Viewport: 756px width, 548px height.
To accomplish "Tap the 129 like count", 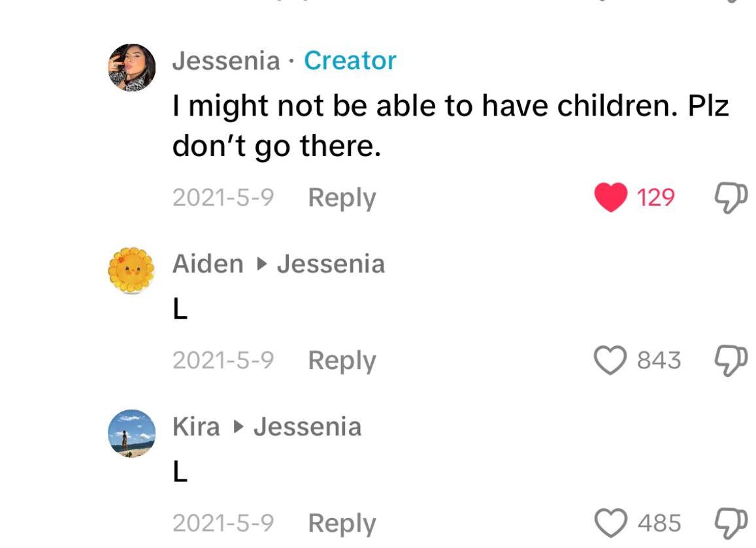I will [655, 197].
